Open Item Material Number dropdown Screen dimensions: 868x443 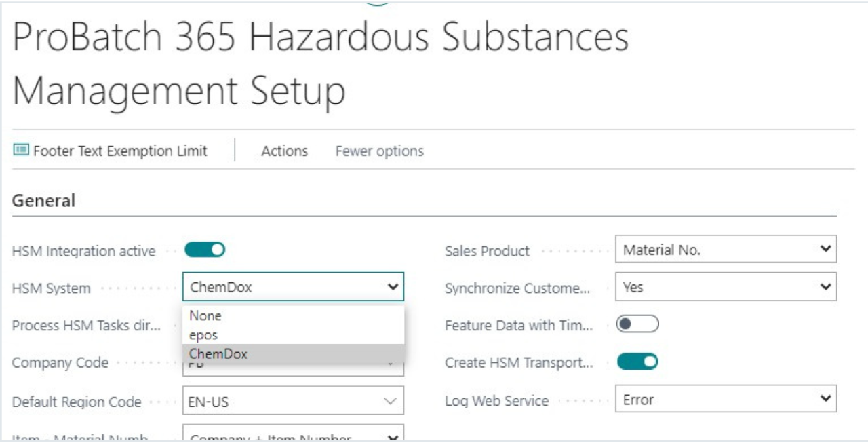click(293, 436)
